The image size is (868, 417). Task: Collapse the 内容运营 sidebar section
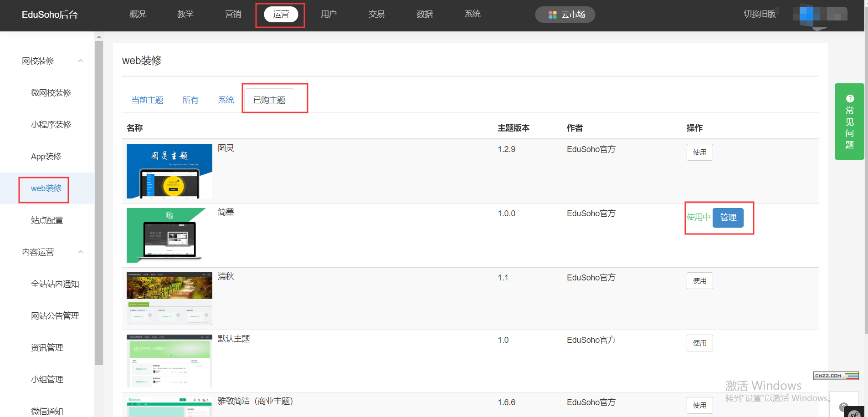[x=81, y=252]
